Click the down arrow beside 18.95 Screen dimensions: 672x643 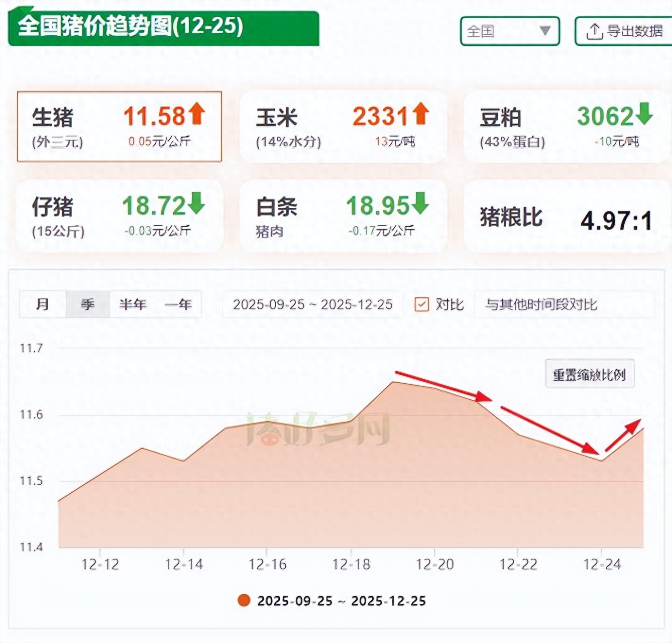[x=420, y=203]
